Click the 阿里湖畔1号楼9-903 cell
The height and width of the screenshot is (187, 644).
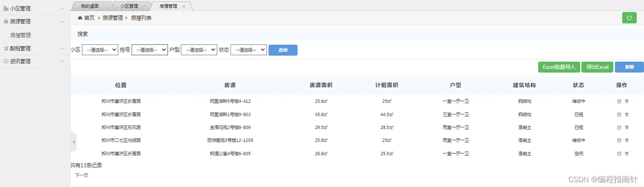[x=230, y=114]
